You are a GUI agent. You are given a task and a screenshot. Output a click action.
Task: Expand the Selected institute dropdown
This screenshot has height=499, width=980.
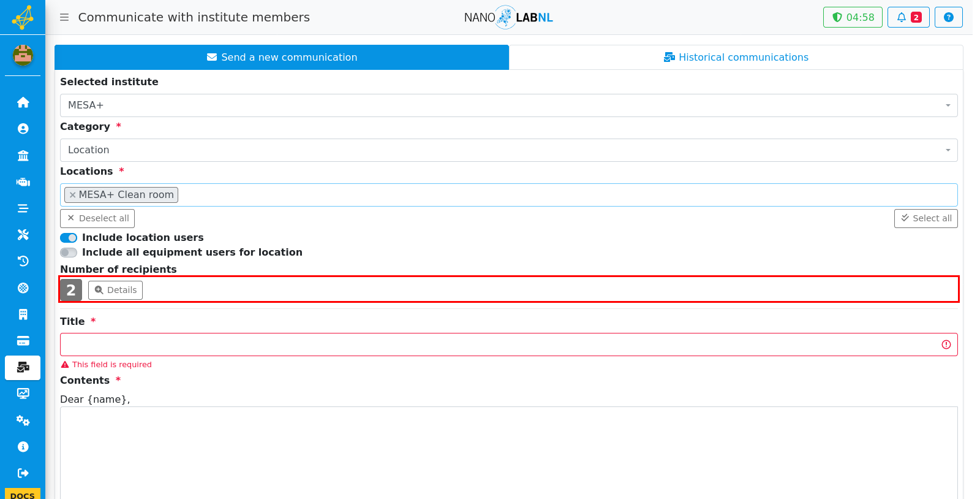click(x=508, y=105)
